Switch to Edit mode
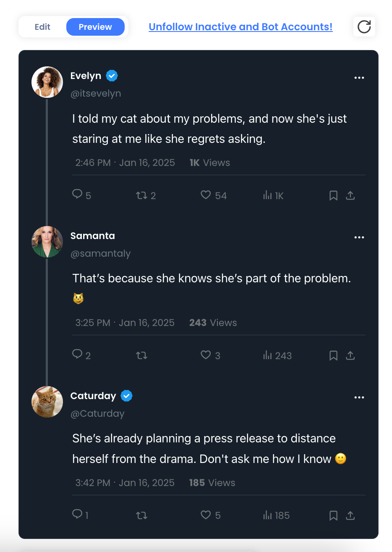Image resolution: width=392 pixels, height=552 pixels. point(42,27)
